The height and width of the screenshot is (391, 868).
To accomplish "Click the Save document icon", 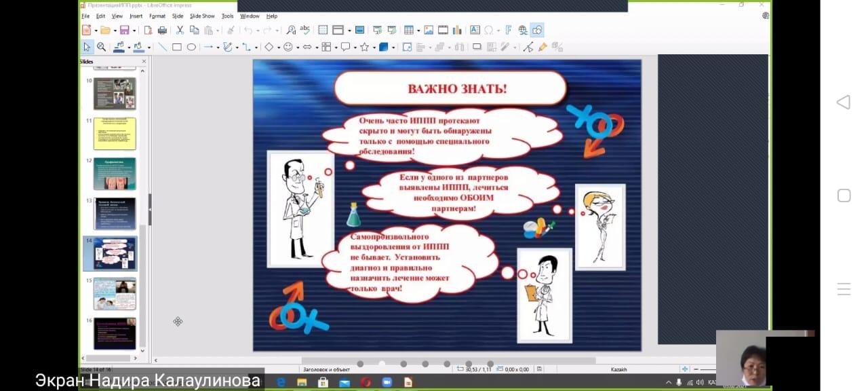I will point(124,30).
